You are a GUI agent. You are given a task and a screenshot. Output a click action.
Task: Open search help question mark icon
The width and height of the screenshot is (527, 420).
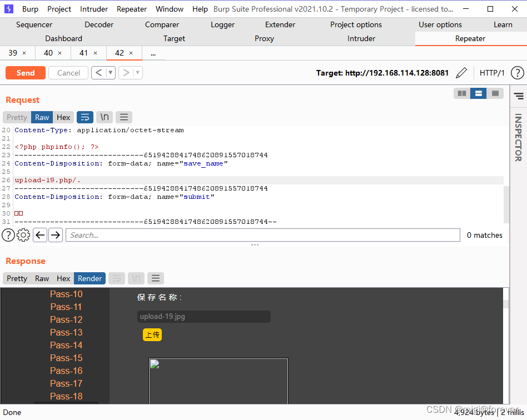(8, 235)
